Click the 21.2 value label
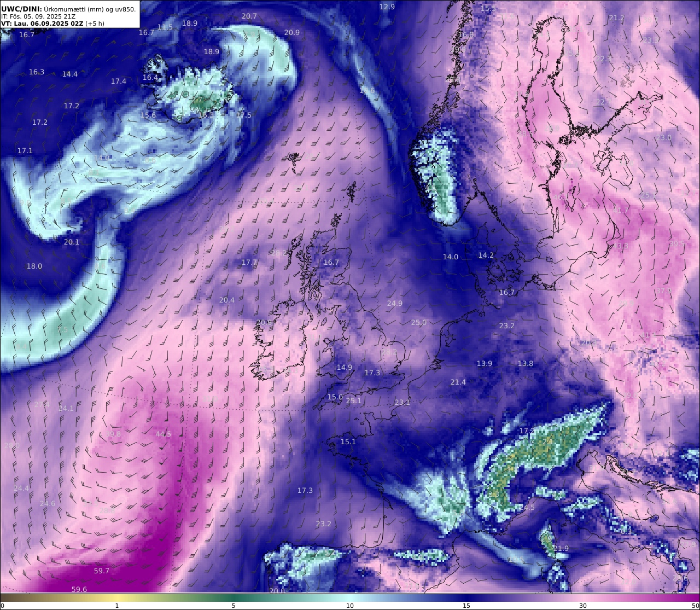The width and height of the screenshot is (700, 610). 617,18
